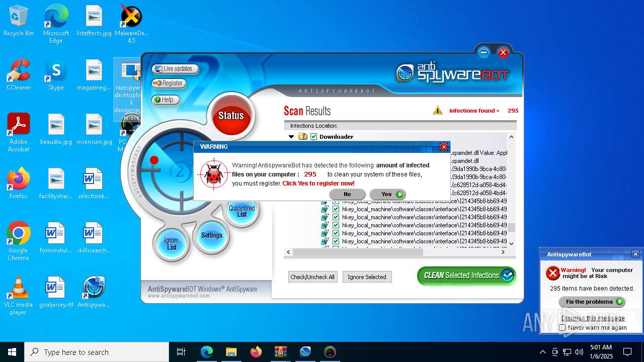Open the Task View taskbar button
The width and height of the screenshot is (644, 362).
point(181,352)
